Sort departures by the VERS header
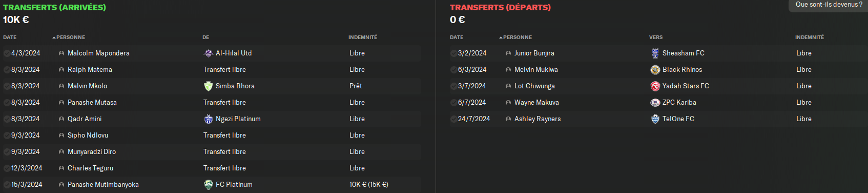The image size is (868, 193). click(x=656, y=37)
